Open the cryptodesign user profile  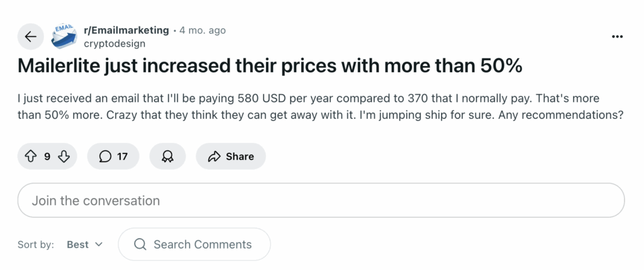click(114, 43)
